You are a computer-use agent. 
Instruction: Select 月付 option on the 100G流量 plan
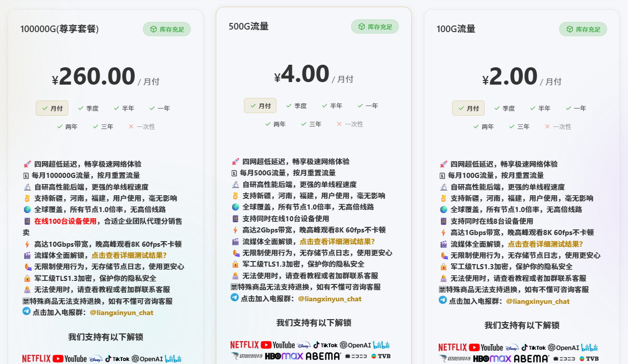(x=468, y=108)
